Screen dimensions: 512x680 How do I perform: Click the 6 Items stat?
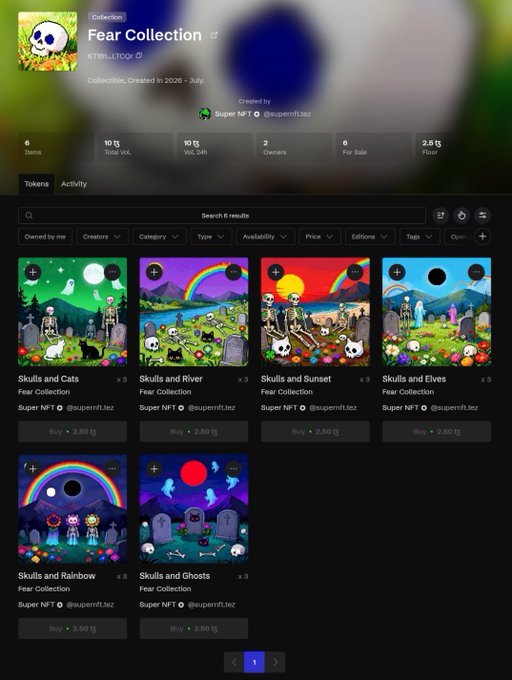(x=55, y=147)
